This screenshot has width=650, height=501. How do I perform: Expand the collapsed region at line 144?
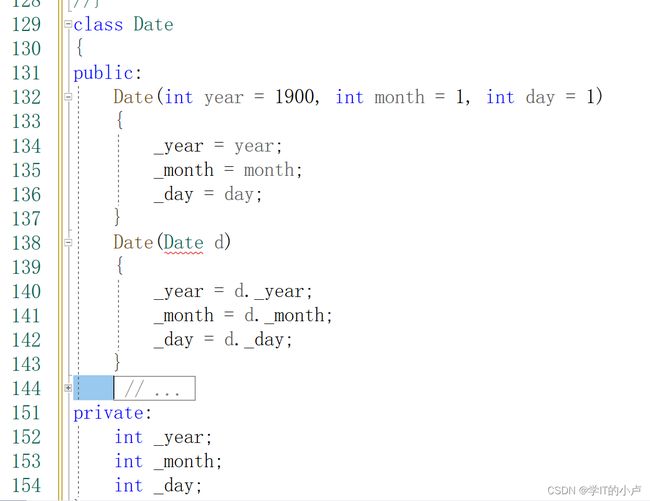68,388
